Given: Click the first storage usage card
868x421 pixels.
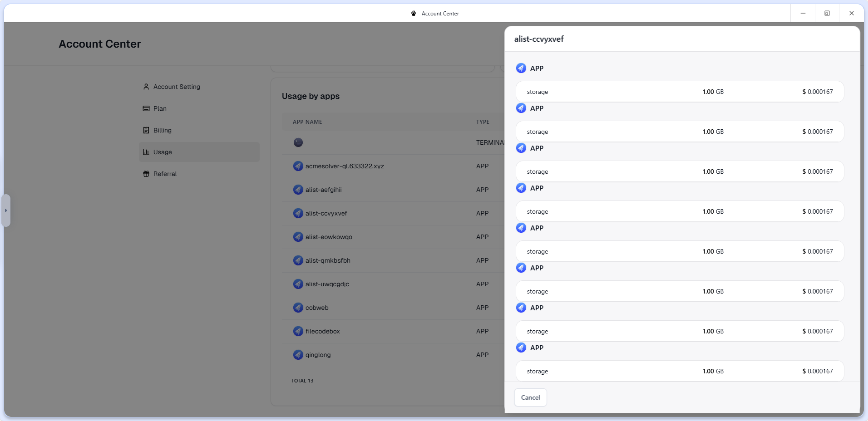Looking at the screenshot, I should coord(680,92).
